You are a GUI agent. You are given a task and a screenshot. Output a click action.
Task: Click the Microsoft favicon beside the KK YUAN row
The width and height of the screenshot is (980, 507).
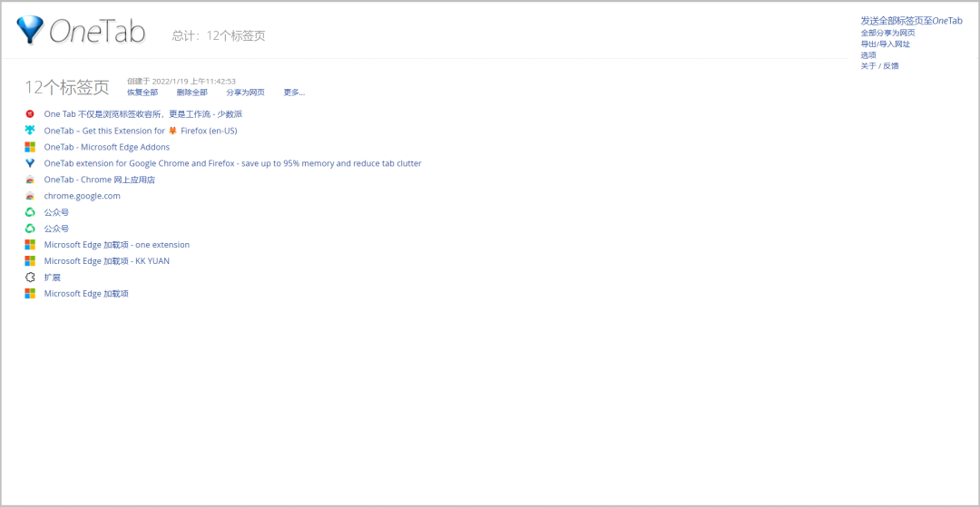[30, 261]
